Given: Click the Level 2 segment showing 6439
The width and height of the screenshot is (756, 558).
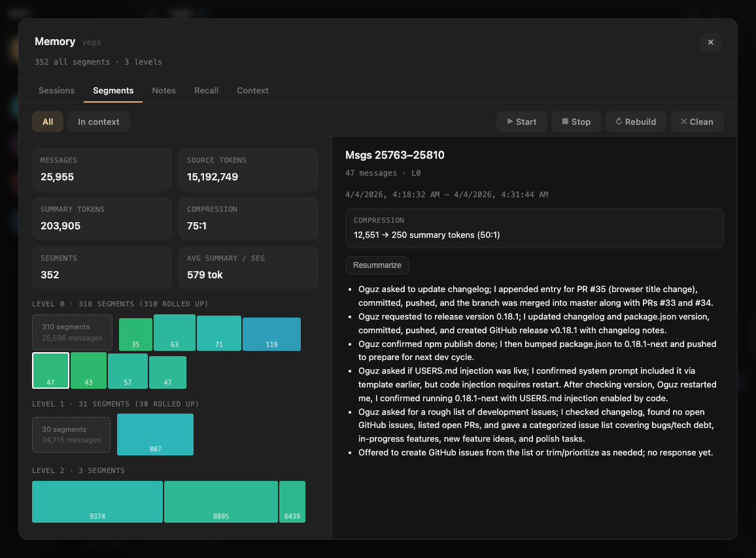Looking at the screenshot, I should (x=292, y=502).
